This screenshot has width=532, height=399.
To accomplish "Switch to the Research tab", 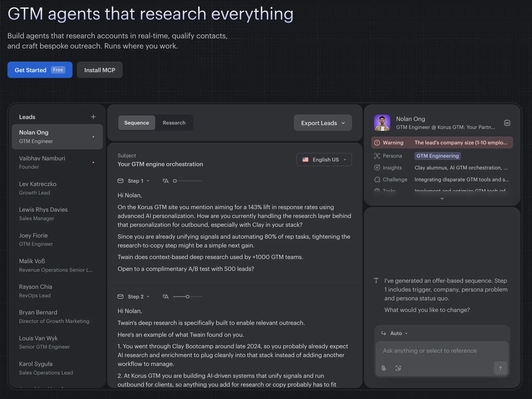I will point(174,123).
